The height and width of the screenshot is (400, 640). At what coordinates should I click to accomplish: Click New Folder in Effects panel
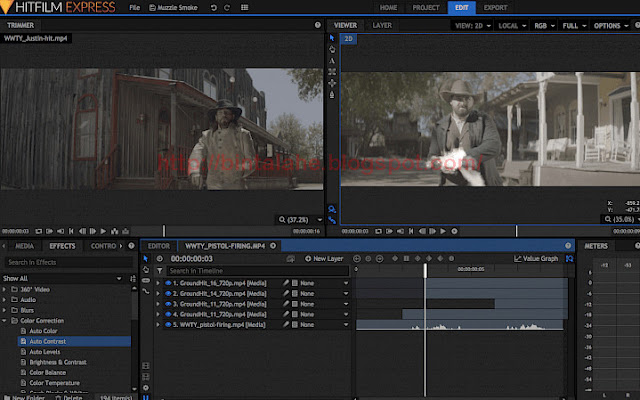click(x=24, y=397)
